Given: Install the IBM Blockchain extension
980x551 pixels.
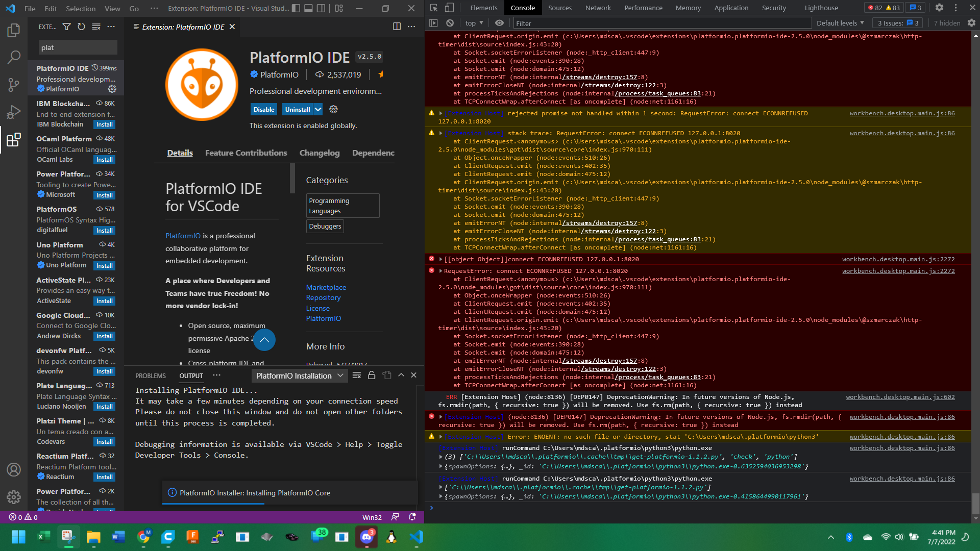Looking at the screenshot, I should 105,124.
